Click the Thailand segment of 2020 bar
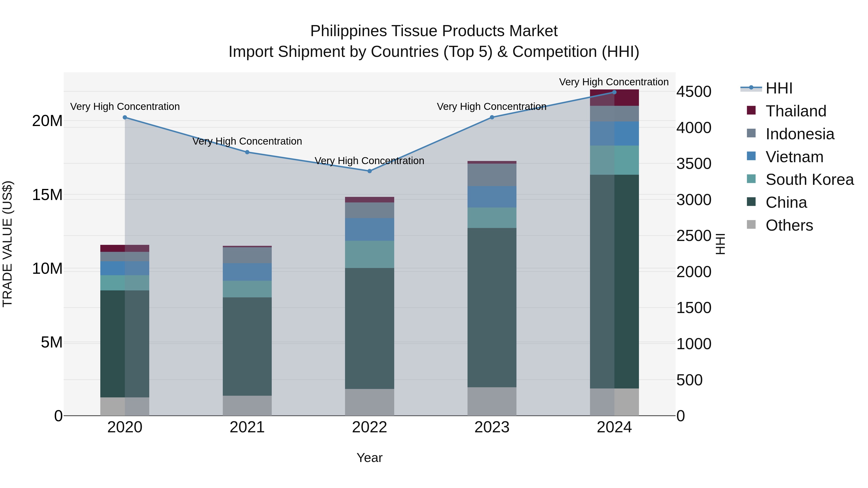The height and width of the screenshot is (488, 868). pyautogui.click(x=125, y=248)
